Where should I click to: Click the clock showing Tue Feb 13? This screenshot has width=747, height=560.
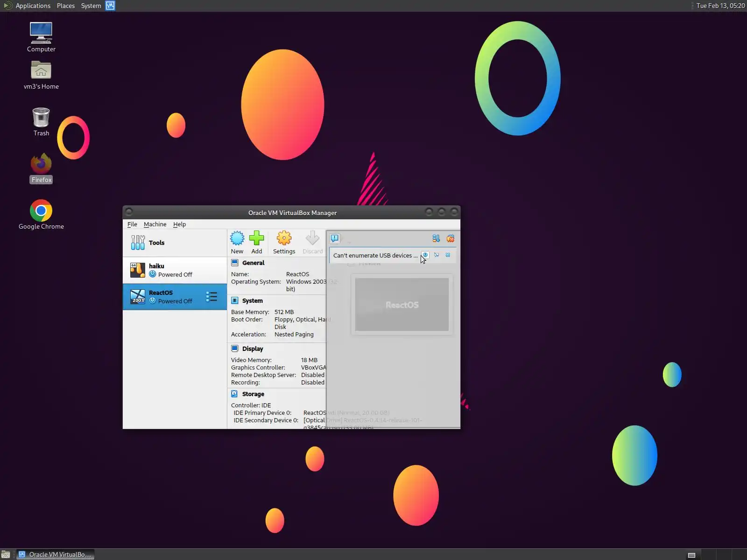pyautogui.click(x=720, y=6)
